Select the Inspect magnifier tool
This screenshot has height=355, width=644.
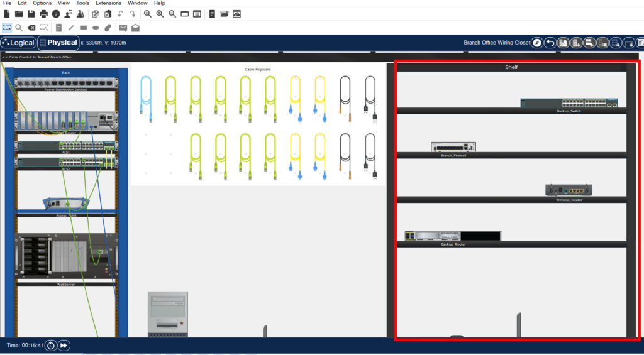[19, 28]
